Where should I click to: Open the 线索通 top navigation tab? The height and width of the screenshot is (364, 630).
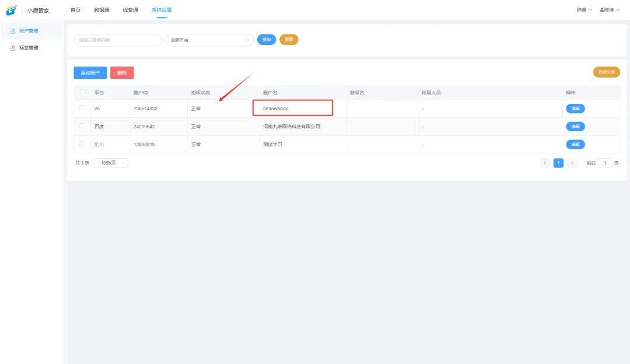click(130, 10)
